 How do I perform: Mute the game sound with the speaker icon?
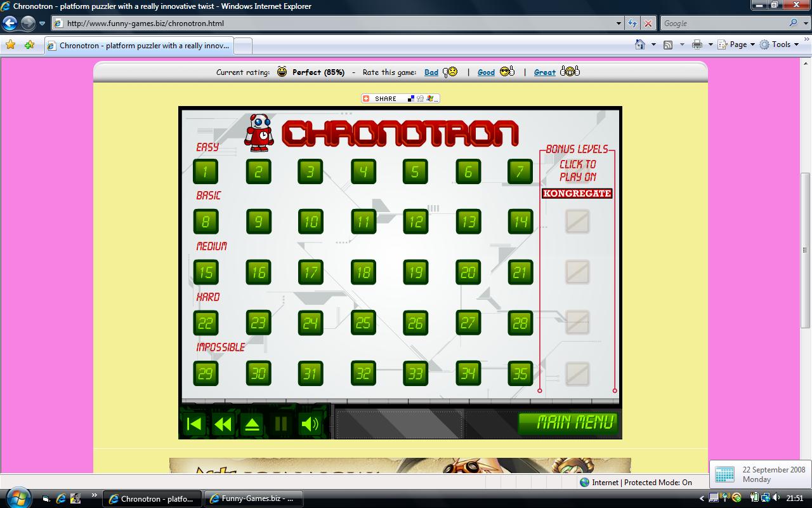pyautogui.click(x=311, y=424)
